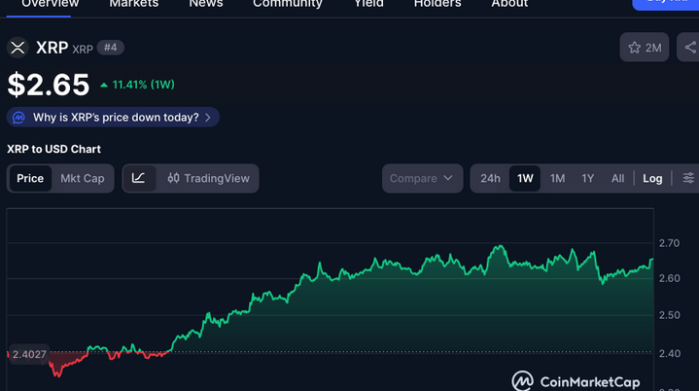Click the $2.65 price value
This screenshot has width=699, height=391.
click(x=49, y=84)
